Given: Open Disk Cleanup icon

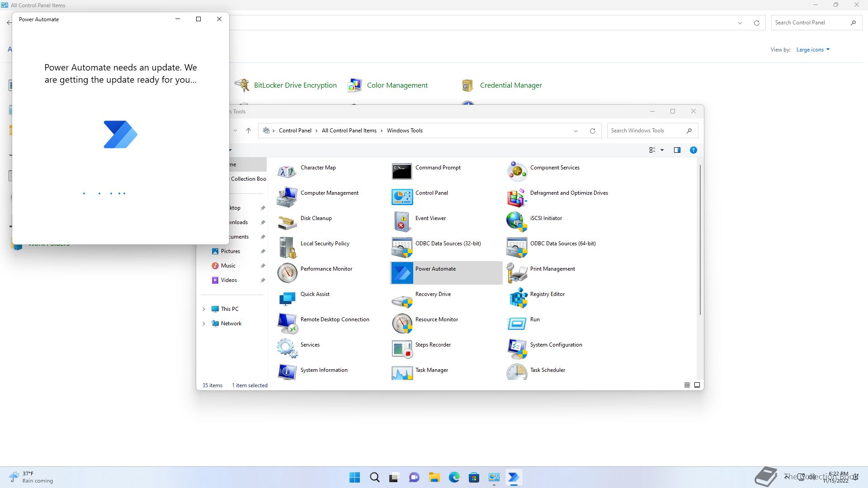Looking at the screenshot, I should coord(287,222).
